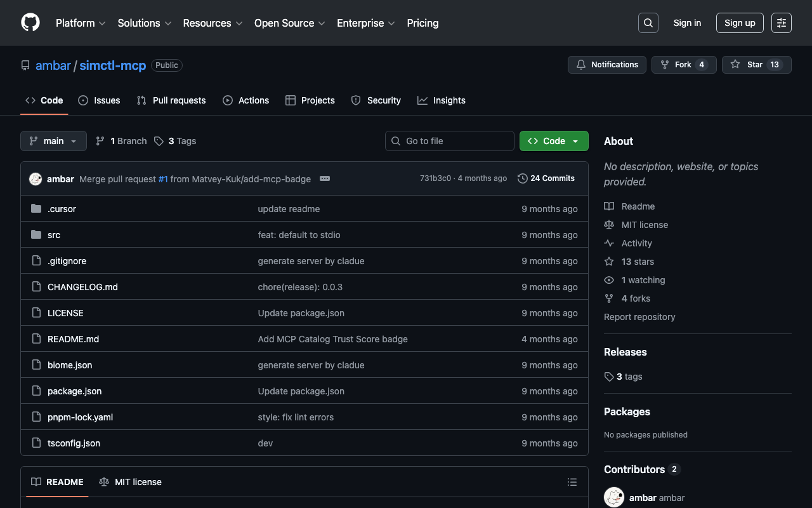Click the GitHub logo icon

point(30,23)
